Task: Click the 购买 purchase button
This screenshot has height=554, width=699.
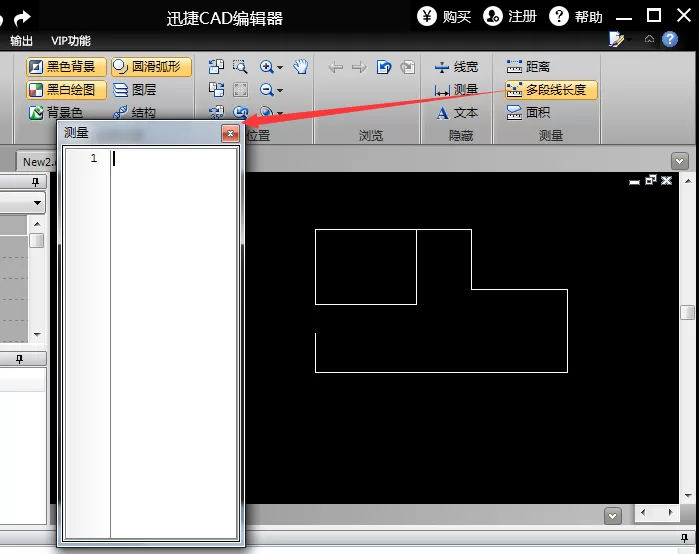Action: point(444,17)
